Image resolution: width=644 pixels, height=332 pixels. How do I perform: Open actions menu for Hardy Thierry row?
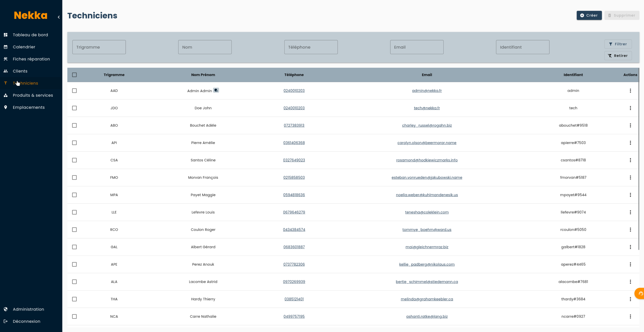pyautogui.click(x=630, y=299)
